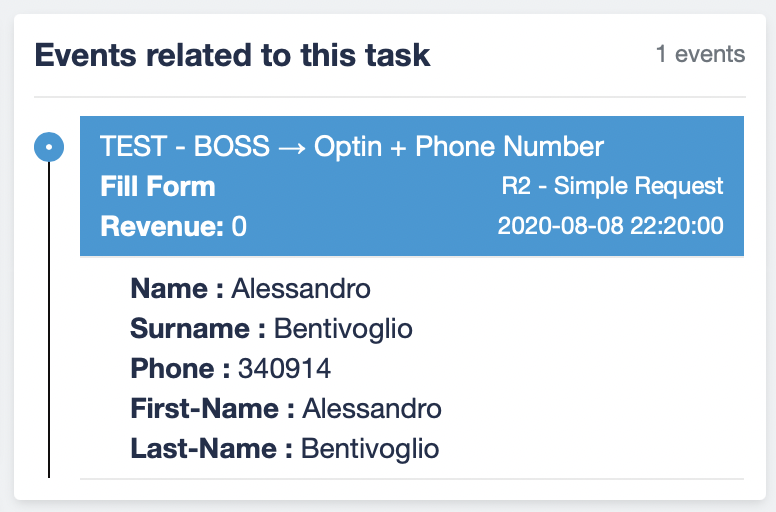The width and height of the screenshot is (776, 512).
Task: Select the First-Name value 'Alessandro'
Action: (372, 408)
